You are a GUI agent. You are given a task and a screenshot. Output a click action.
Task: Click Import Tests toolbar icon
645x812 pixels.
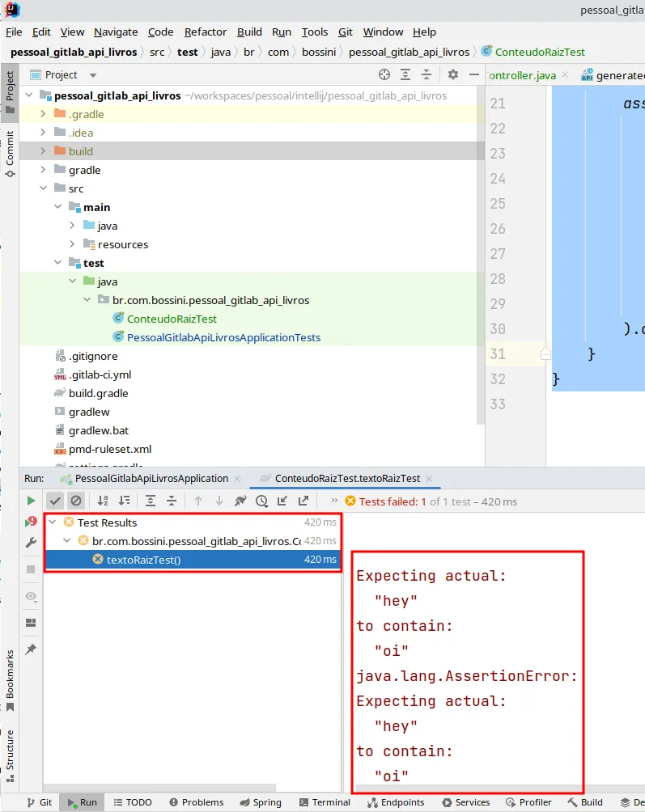click(282, 501)
